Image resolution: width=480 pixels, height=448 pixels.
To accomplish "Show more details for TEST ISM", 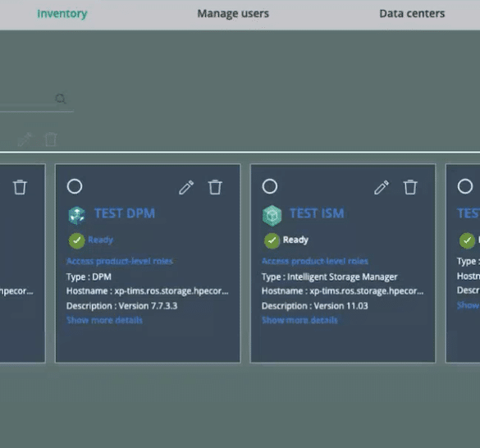I will [x=299, y=320].
